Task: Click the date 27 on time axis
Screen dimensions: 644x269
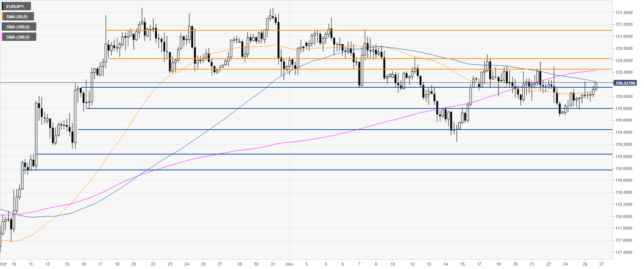Action: coord(601,265)
